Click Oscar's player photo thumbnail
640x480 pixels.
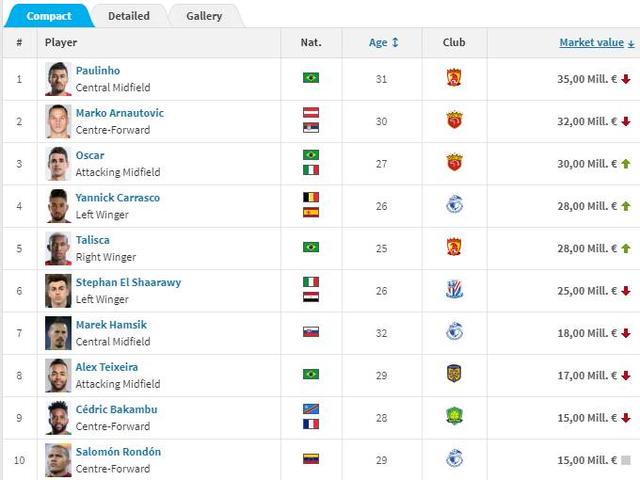tap(58, 164)
